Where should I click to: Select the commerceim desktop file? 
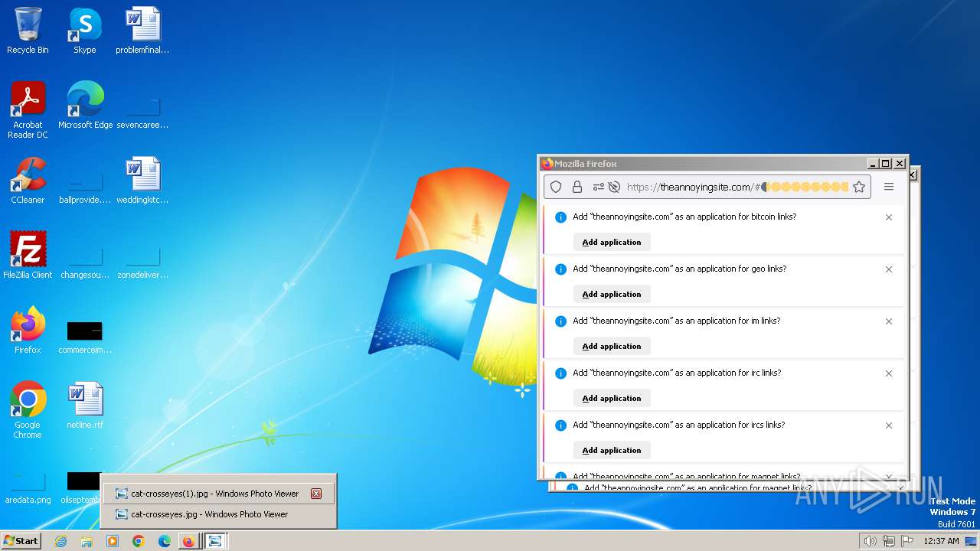pos(85,337)
